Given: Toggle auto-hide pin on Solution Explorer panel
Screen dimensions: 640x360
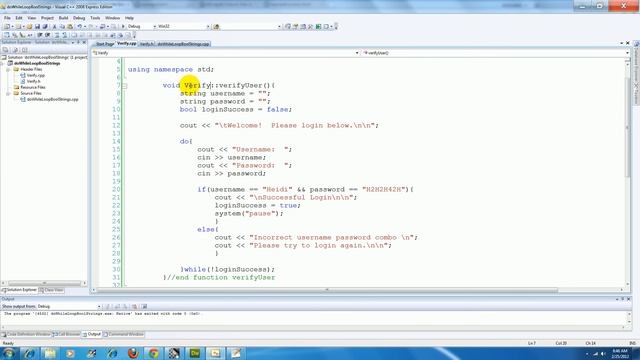Looking at the screenshot, I should (x=78, y=42).
